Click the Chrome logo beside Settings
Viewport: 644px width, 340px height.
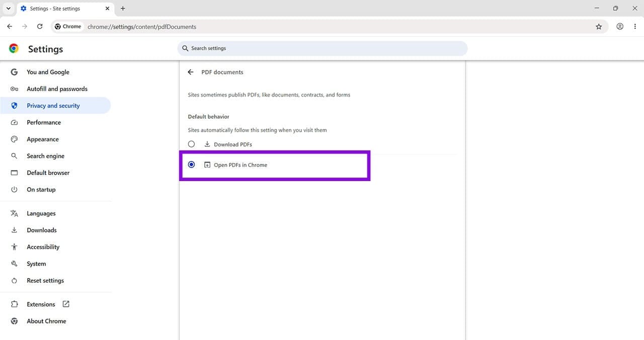pyautogui.click(x=14, y=48)
